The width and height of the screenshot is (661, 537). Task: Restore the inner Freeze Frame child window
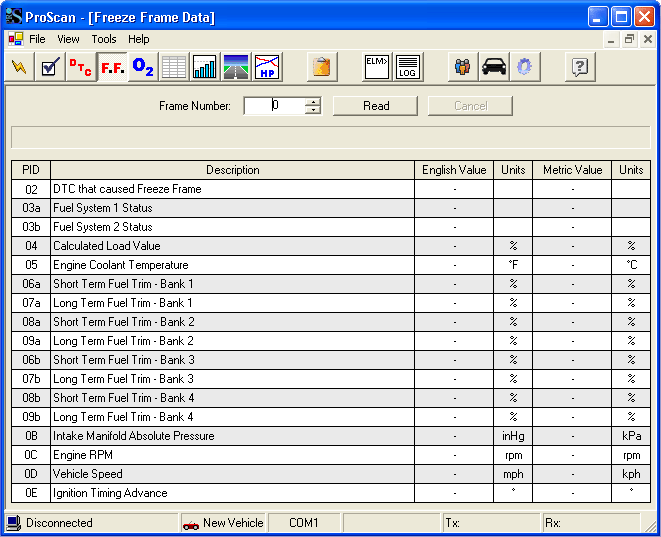point(629,40)
